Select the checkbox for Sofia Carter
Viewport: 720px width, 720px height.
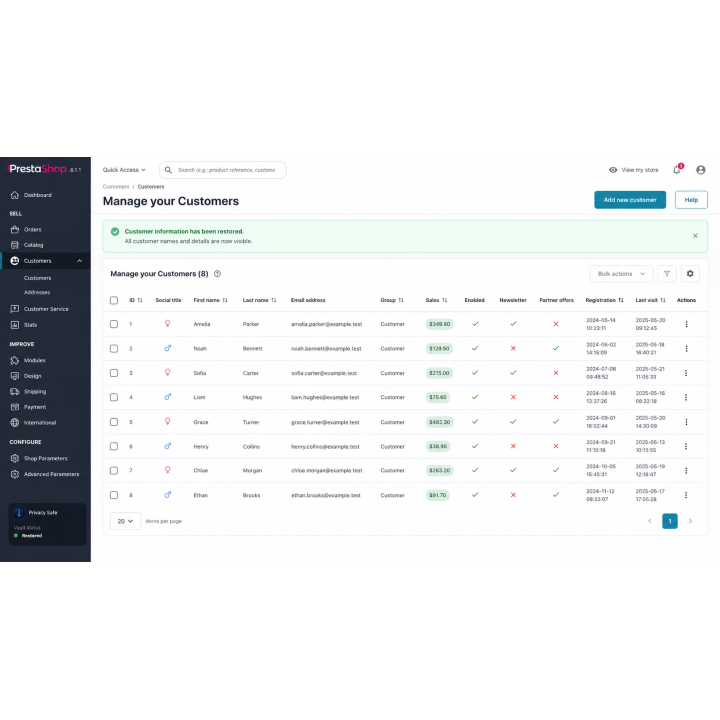114,373
